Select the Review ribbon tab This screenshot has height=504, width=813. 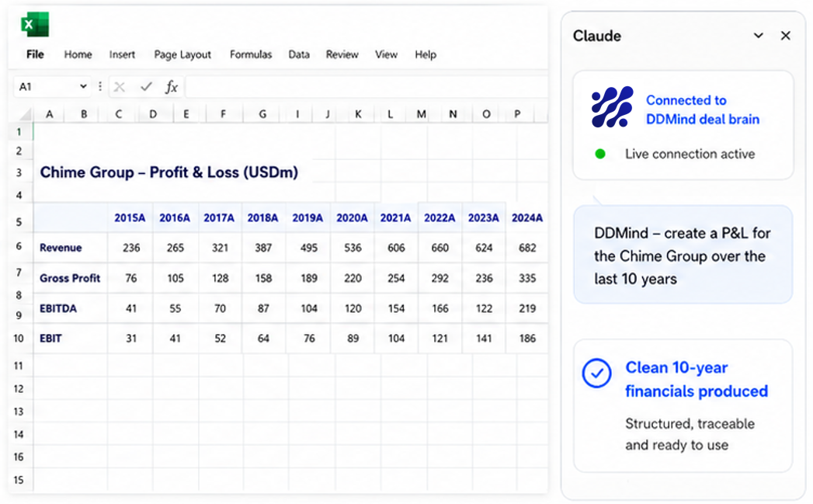(x=342, y=54)
